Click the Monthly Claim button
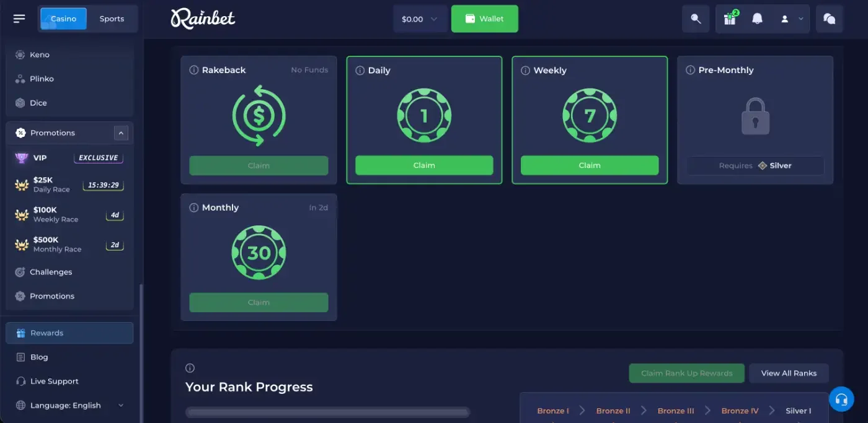This screenshot has height=423, width=868. (259, 302)
